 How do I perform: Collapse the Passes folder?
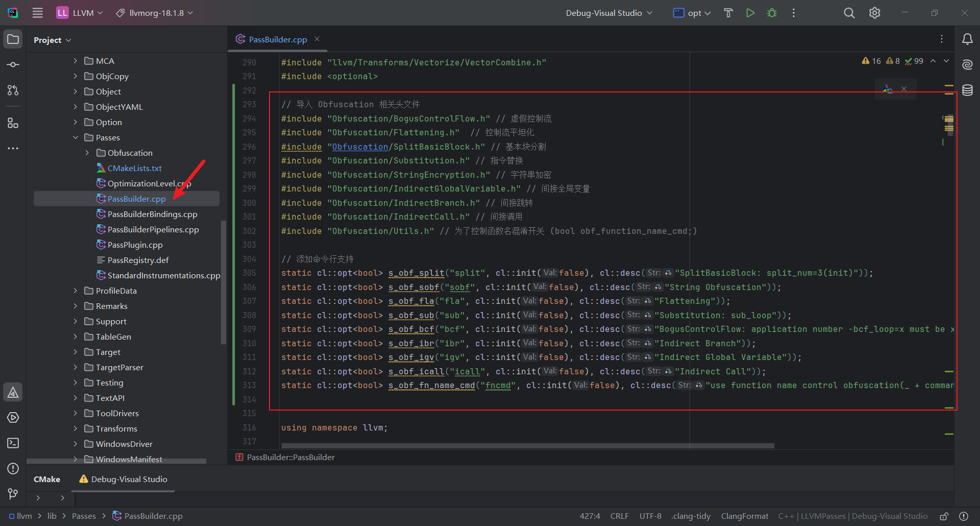coord(76,137)
